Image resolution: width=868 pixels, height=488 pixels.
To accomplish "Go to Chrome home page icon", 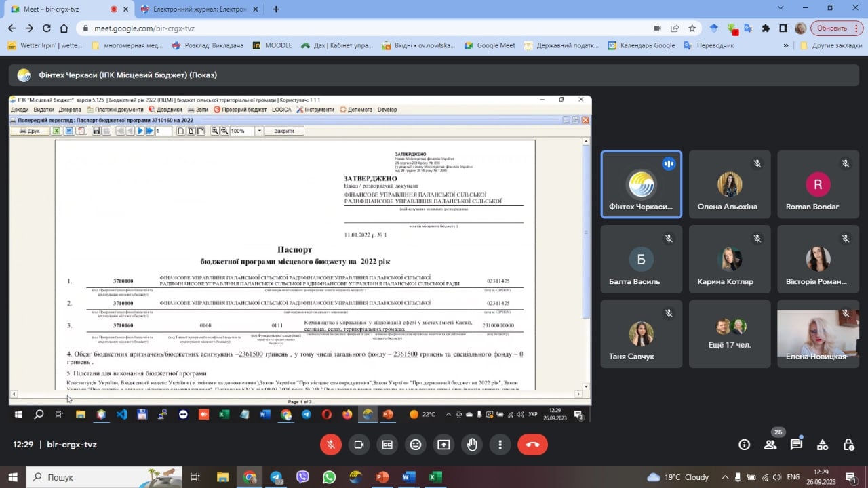I will [64, 28].
